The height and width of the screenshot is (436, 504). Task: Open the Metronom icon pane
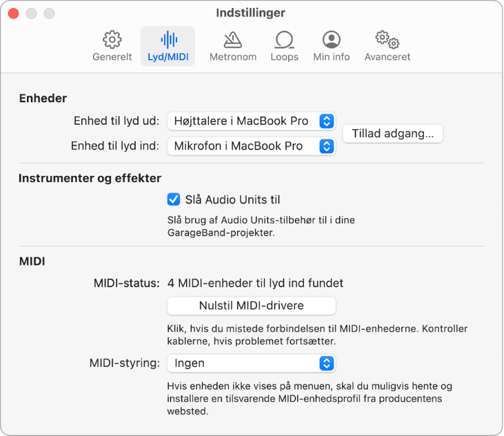pos(233,40)
